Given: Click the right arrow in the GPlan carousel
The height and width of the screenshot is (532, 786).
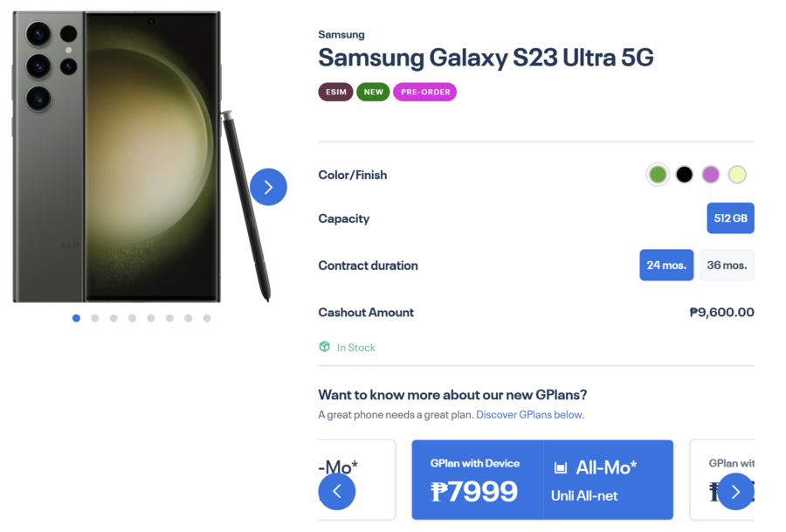Looking at the screenshot, I should [736, 492].
